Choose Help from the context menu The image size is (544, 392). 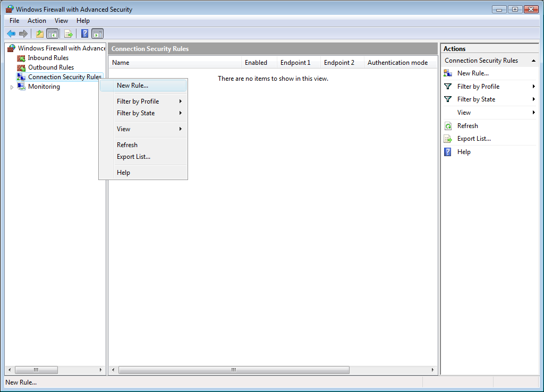143,173
